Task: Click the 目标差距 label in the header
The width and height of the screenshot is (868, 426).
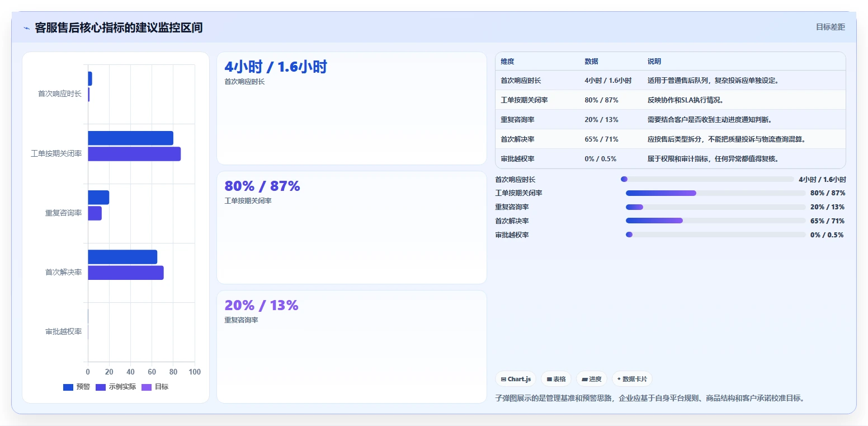Action: (x=830, y=27)
